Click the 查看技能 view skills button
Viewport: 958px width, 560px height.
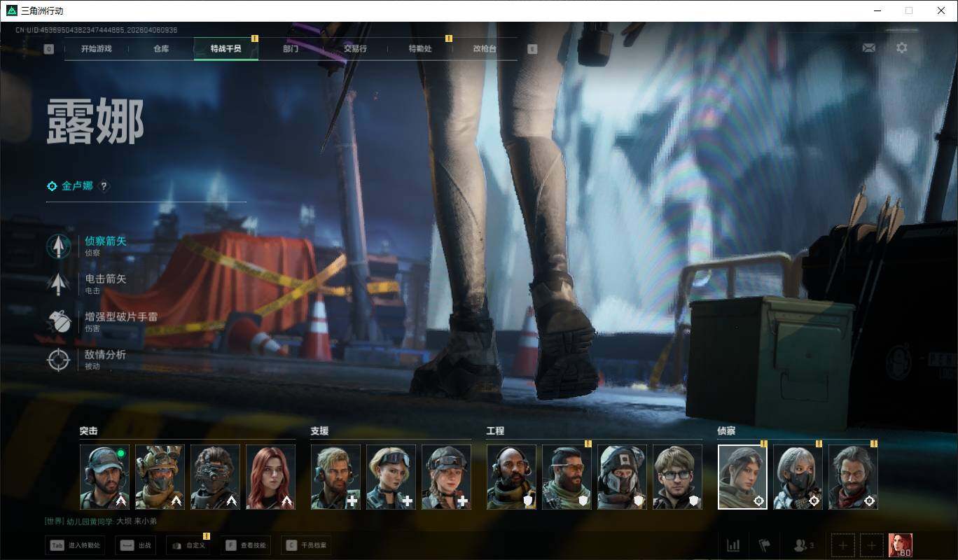coord(246,545)
